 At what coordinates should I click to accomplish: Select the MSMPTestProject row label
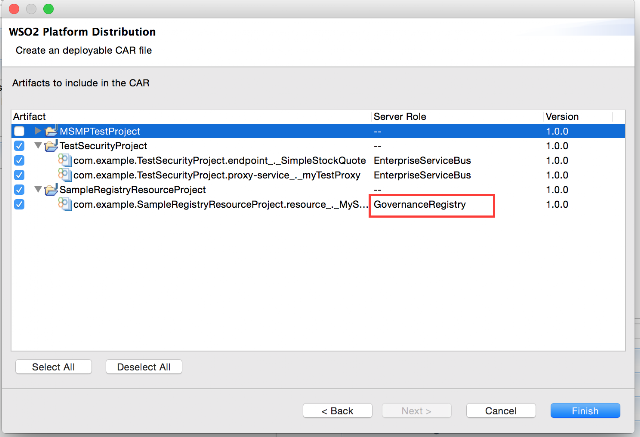click(100, 131)
